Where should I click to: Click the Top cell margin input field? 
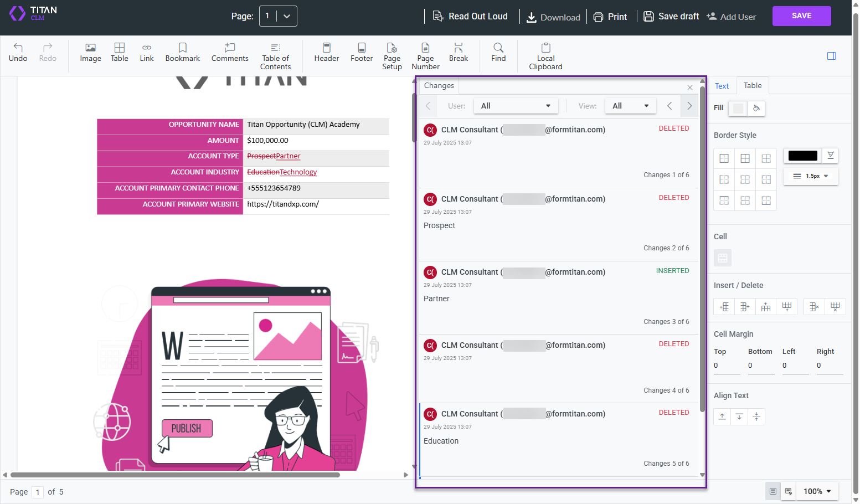click(x=727, y=365)
